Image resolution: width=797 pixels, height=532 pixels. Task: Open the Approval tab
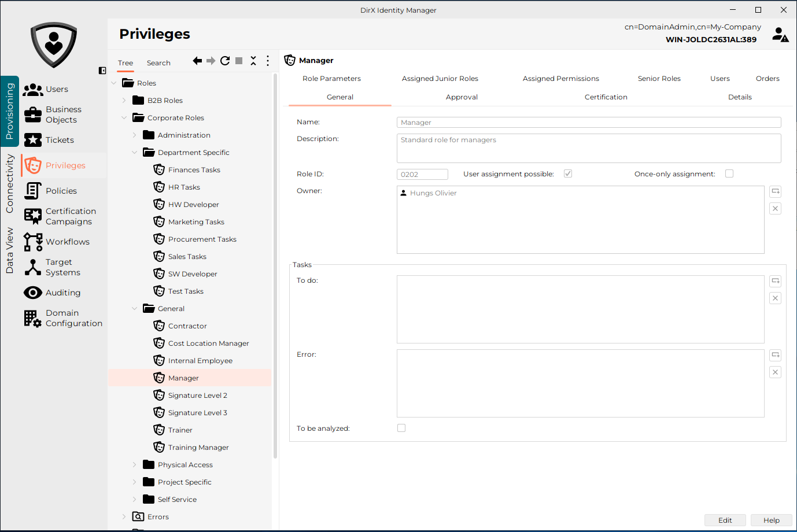tap(462, 97)
